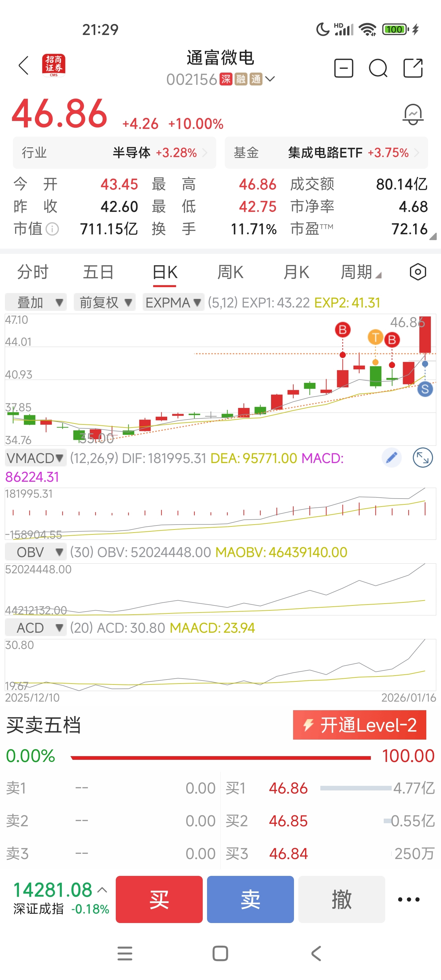
Task: Tap the share export icon
Action: pos(413,68)
